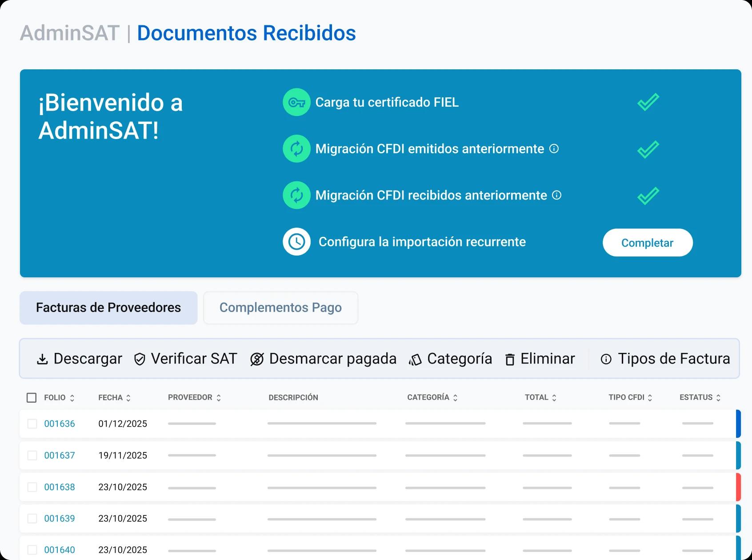The height and width of the screenshot is (560, 752).
Task: Switch to the Complementos Pago tab
Action: coord(280,308)
